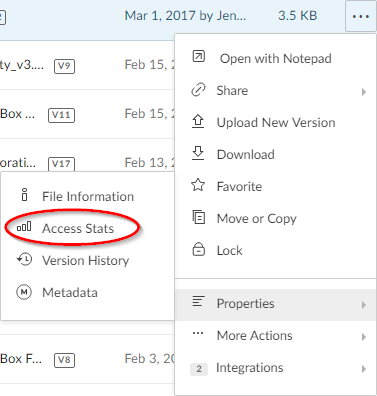This screenshot has width=377, height=396.
Task: Expand the Share submenu arrow
Action: point(364,92)
